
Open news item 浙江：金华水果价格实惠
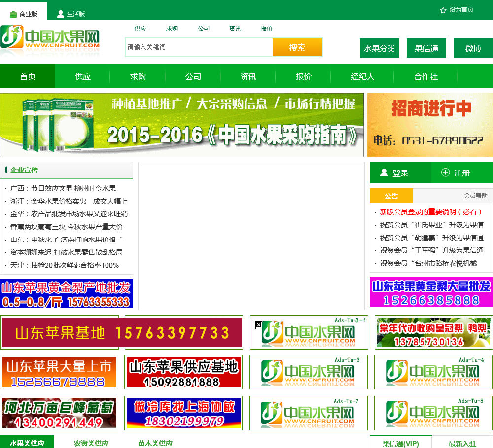69,201
